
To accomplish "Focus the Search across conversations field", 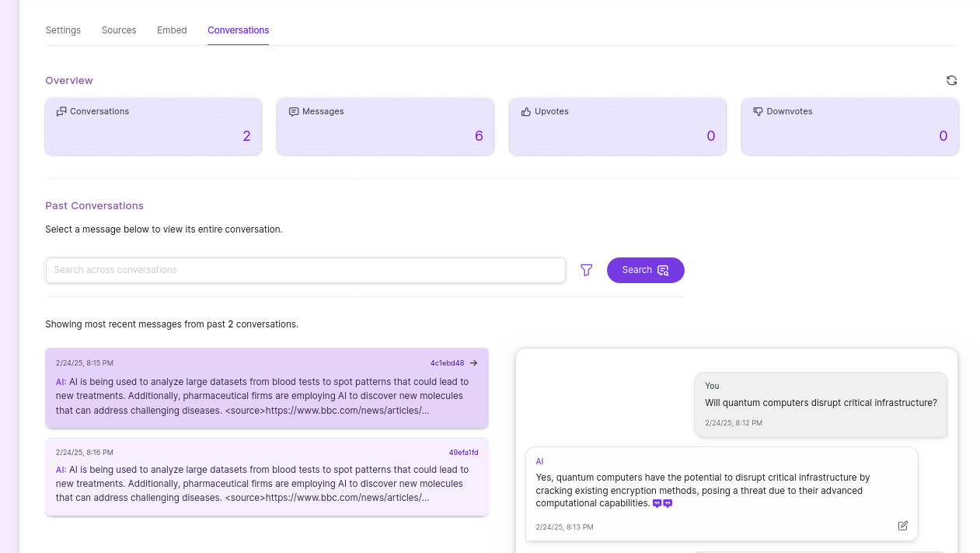I will 305,270.
